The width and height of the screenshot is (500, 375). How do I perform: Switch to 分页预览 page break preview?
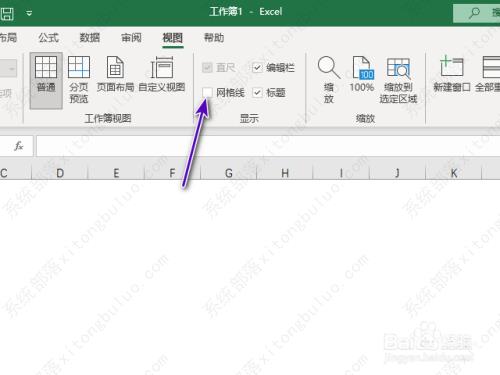[79, 79]
